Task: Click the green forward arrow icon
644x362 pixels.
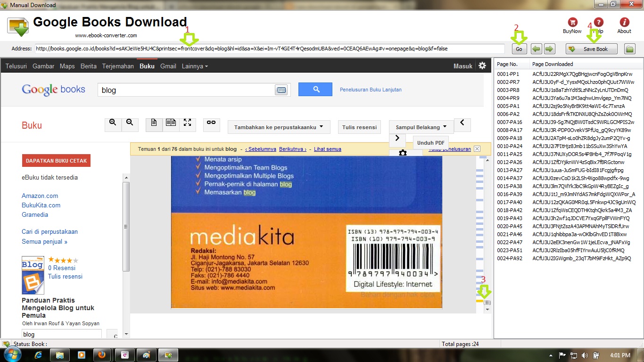Action: [x=549, y=49]
